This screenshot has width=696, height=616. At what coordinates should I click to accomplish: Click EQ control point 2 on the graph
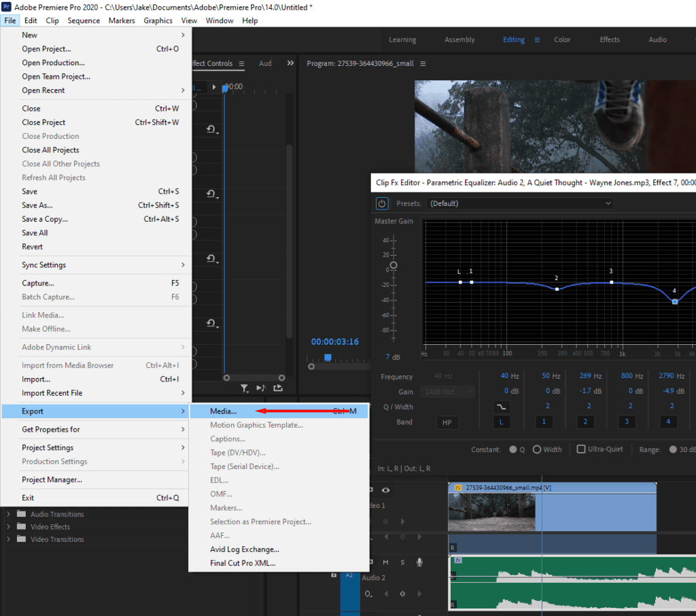pyautogui.click(x=557, y=289)
